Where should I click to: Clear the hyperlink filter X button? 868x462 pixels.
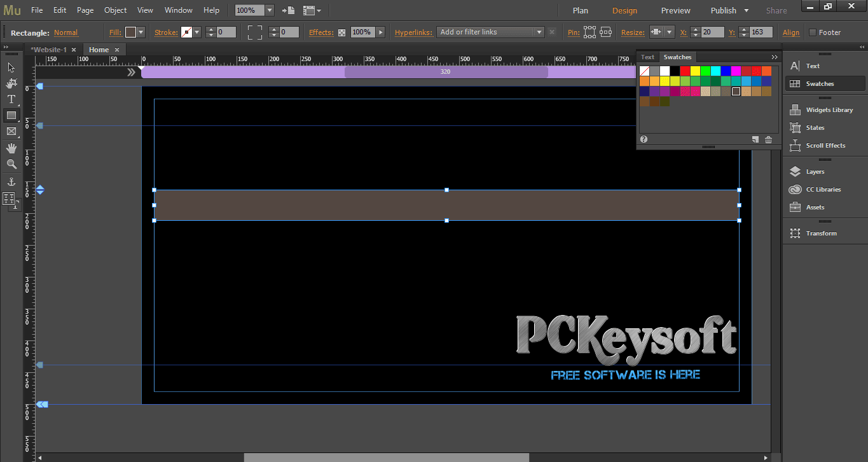click(551, 32)
